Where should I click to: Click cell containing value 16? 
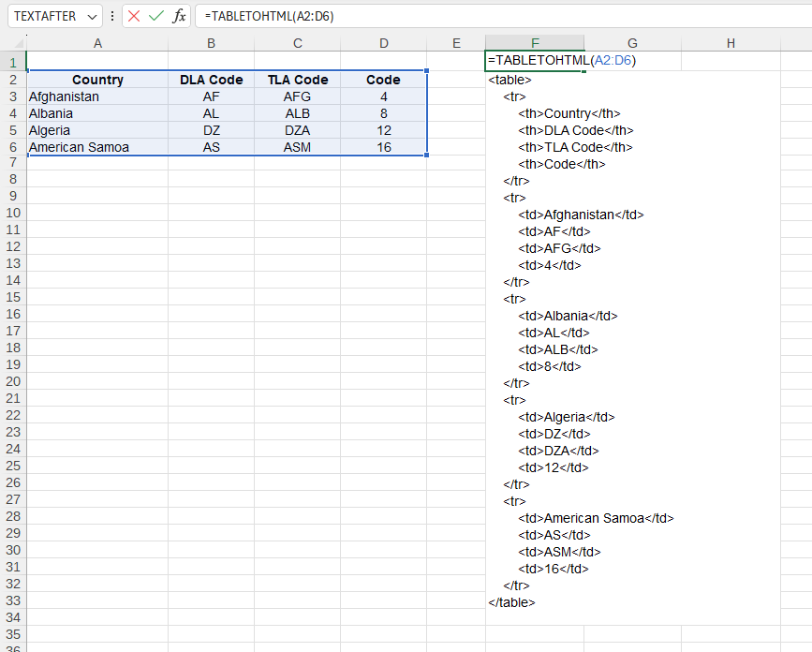click(384, 147)
